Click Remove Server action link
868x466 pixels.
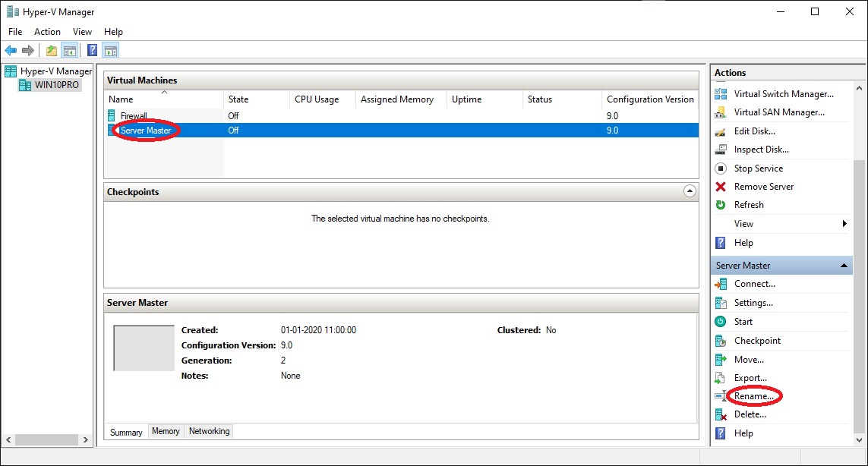[764, 187]
